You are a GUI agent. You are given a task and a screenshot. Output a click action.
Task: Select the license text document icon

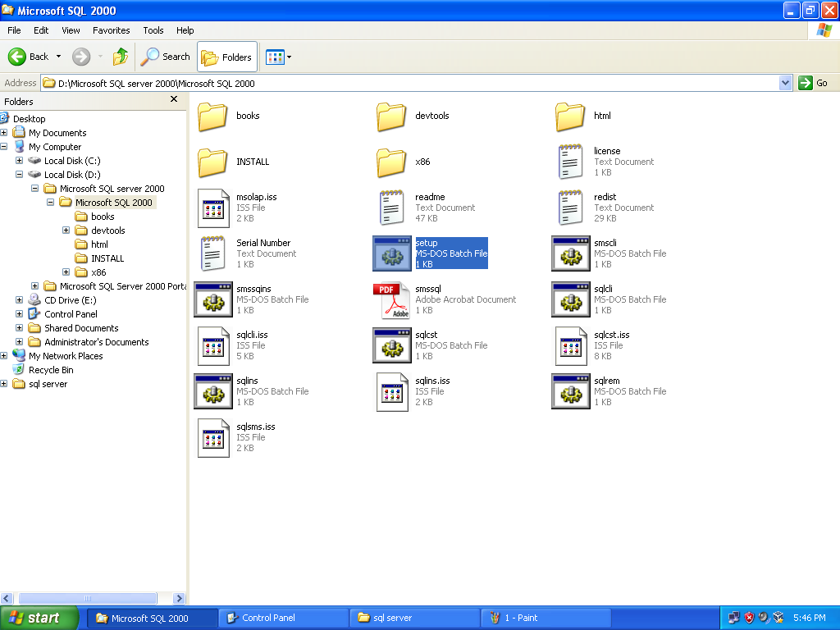[570, 162]
